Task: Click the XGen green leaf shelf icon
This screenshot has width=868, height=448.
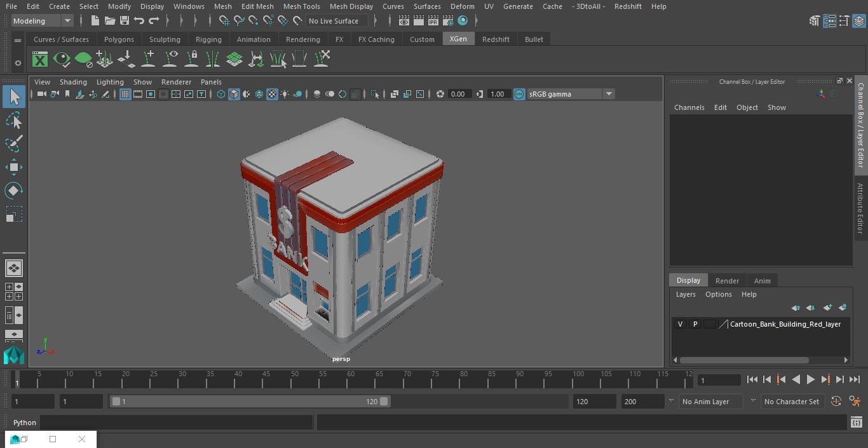Action: click(83, 60)
